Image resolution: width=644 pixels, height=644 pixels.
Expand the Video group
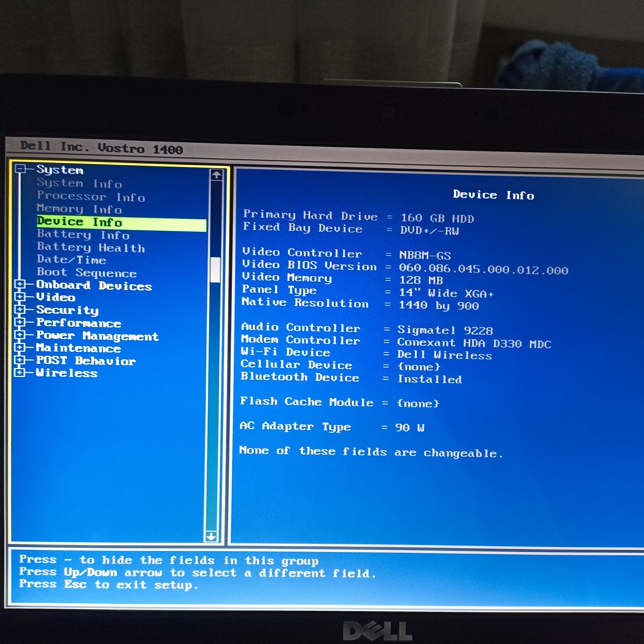[x=20, y=297]
